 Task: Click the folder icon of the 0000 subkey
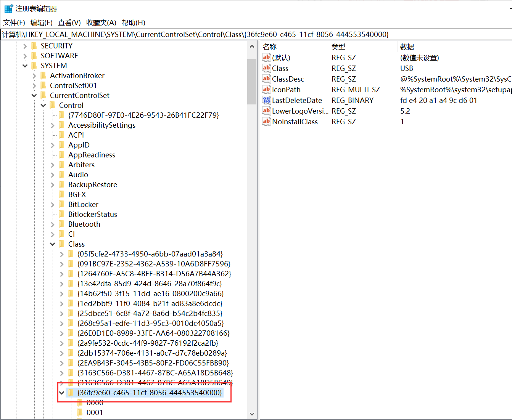point(81,402)
